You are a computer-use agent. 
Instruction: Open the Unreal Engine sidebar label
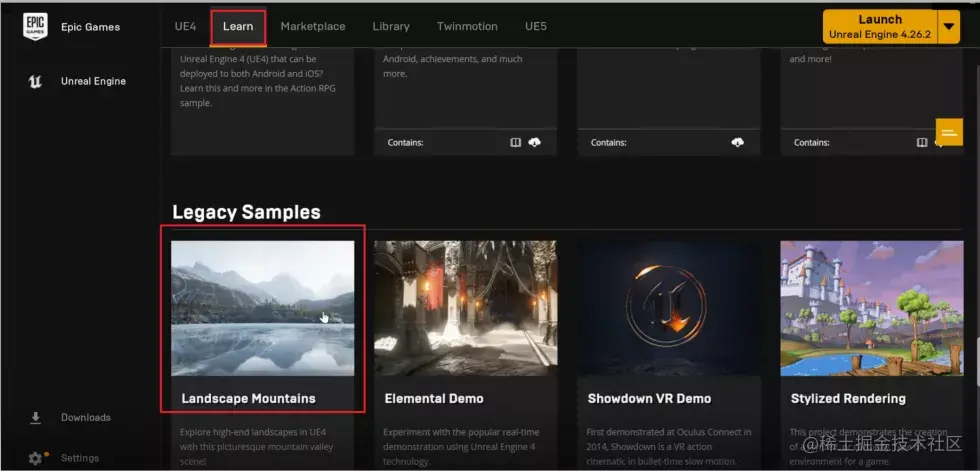point(93,81)
